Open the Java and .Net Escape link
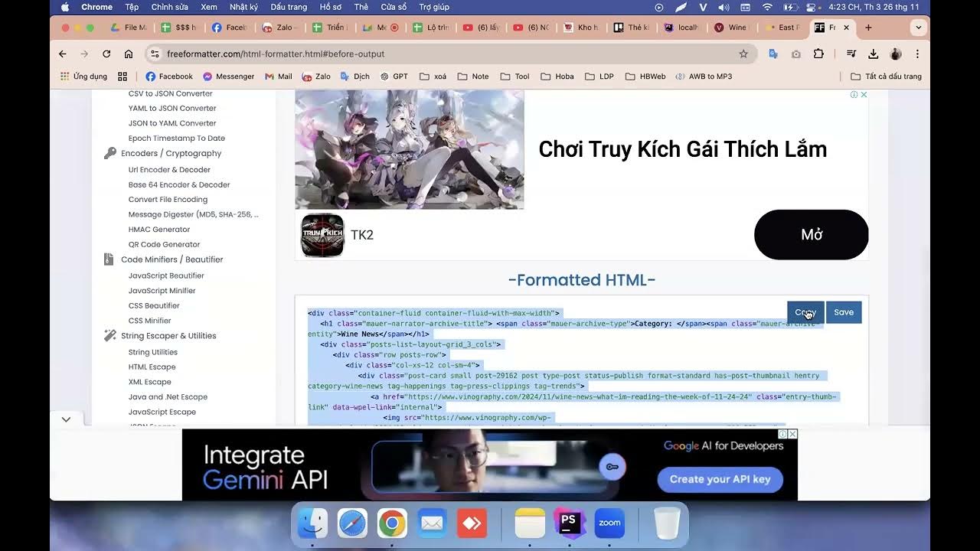This screenshot has height=551, width=980. pos(168,396)
